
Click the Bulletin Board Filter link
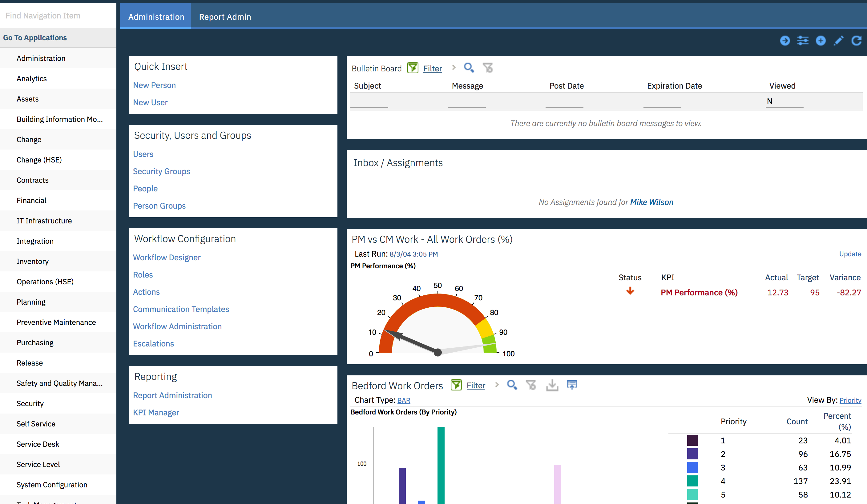tap(433, 68)
